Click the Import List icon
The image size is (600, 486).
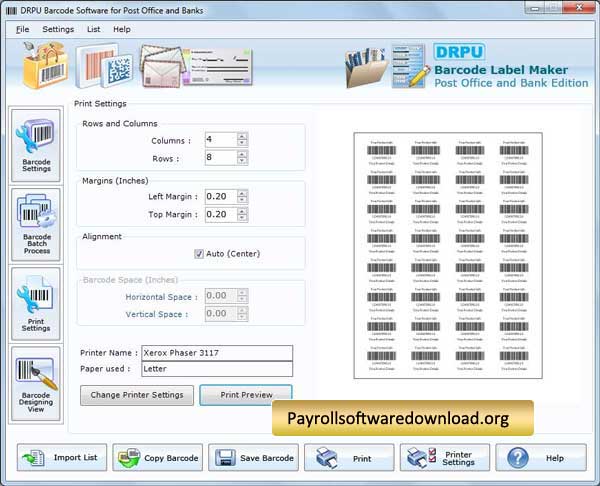(34, 458)
